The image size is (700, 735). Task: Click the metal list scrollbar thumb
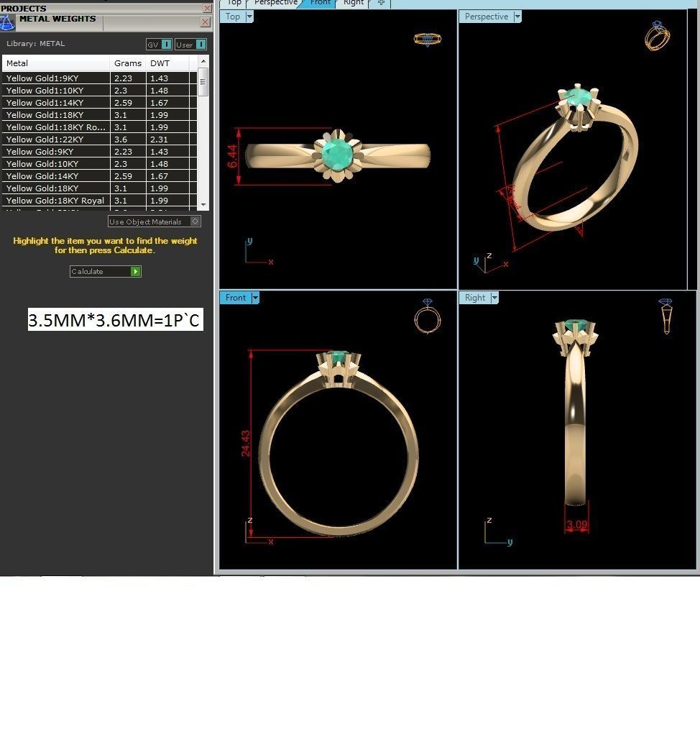tap(203, 82)
